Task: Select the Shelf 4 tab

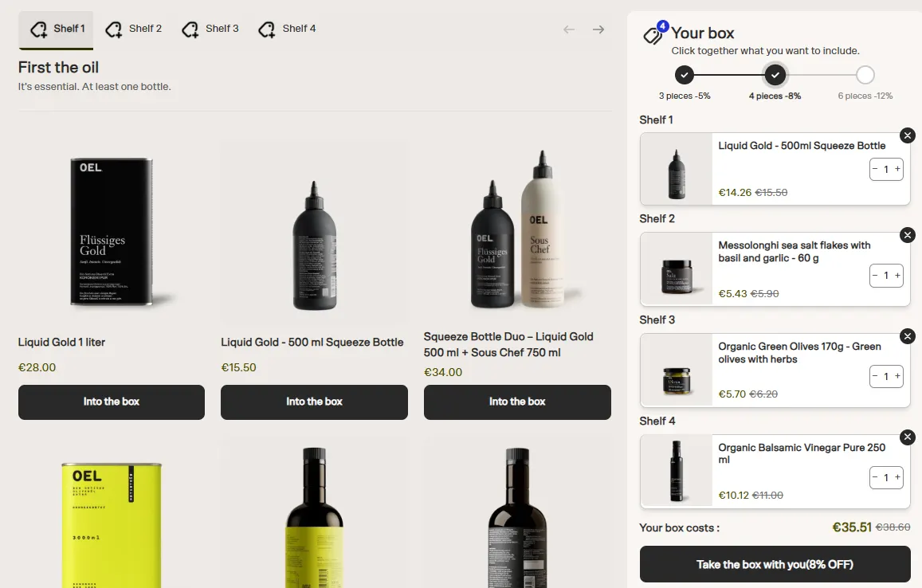Action: pyautogui.click(x=287, y=29)
